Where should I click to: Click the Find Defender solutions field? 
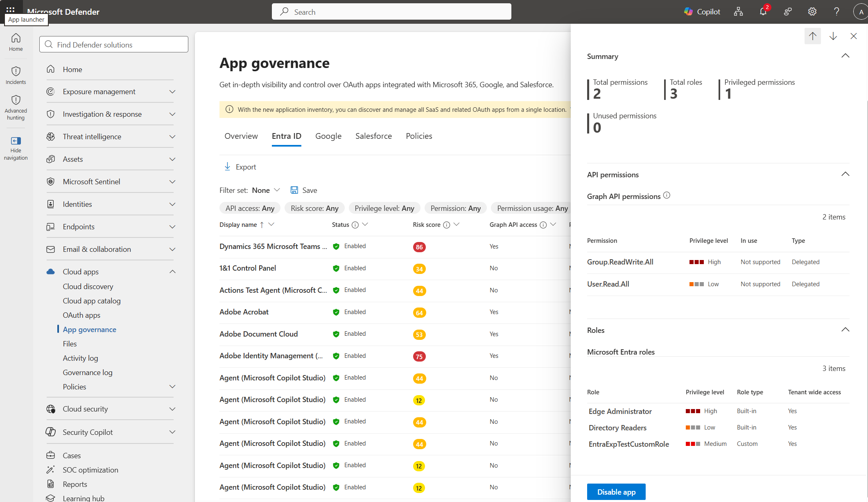114,44
